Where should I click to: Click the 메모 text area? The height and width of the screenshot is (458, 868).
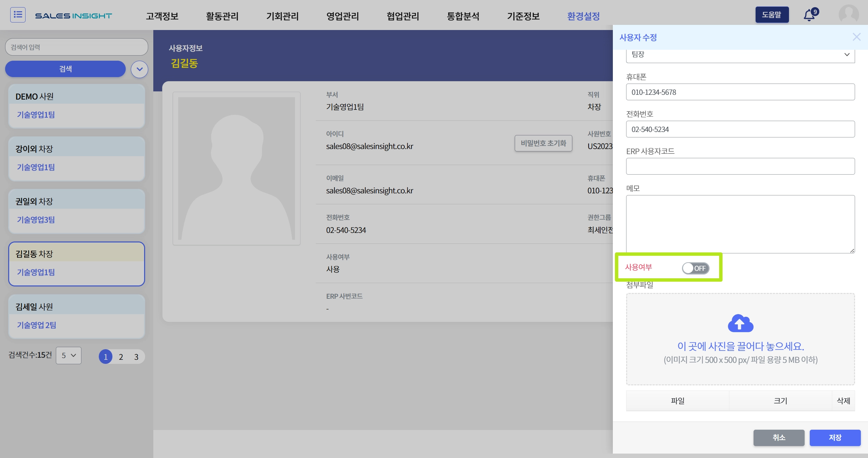pyautogui.click(x=740, y=224)
